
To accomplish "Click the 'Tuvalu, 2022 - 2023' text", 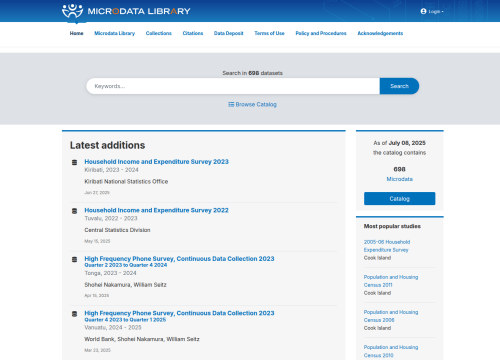I will pos(111,218).
